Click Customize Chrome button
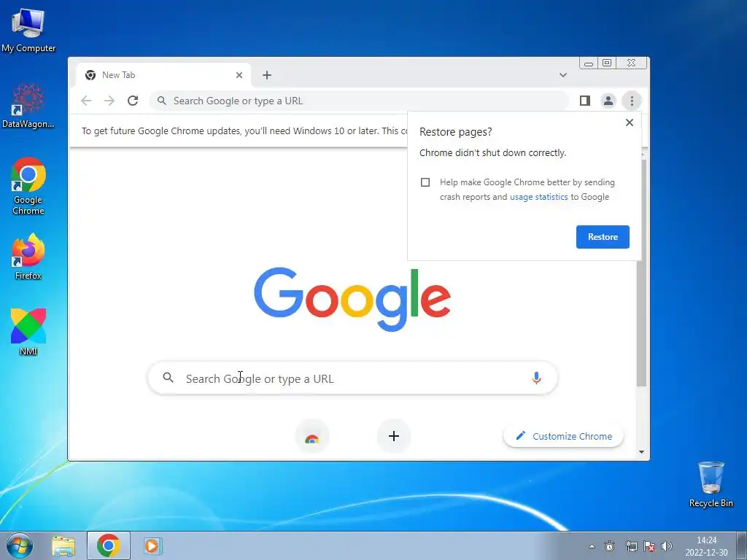 click(564, 436)
